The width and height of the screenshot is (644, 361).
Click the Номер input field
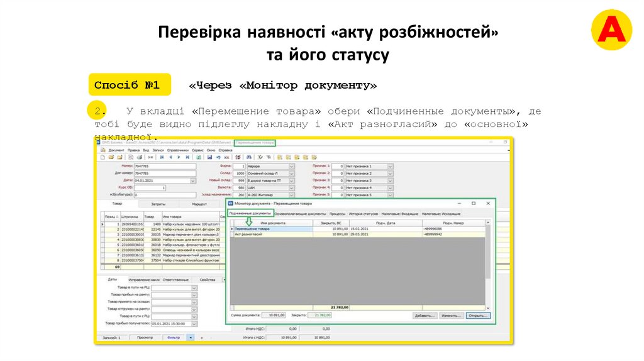click(x=165, y=166)
